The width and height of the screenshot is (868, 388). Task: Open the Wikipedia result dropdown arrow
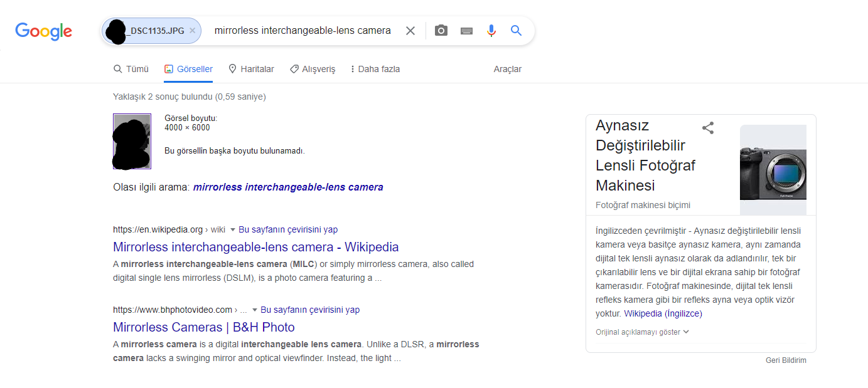click(232, 230)
